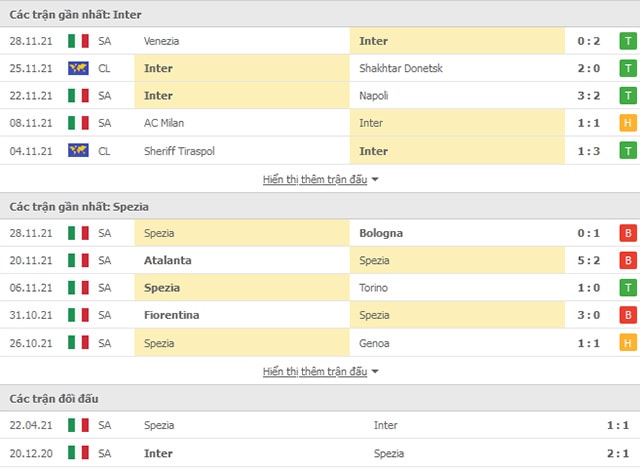Click the Italy flag in the Spezia–Torino row

tap(78, 288)
